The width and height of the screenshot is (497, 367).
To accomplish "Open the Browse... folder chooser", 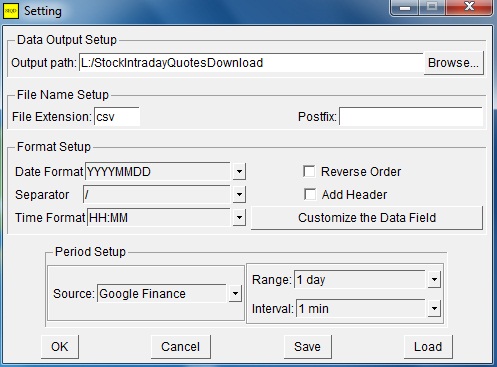I will [453, 63].
